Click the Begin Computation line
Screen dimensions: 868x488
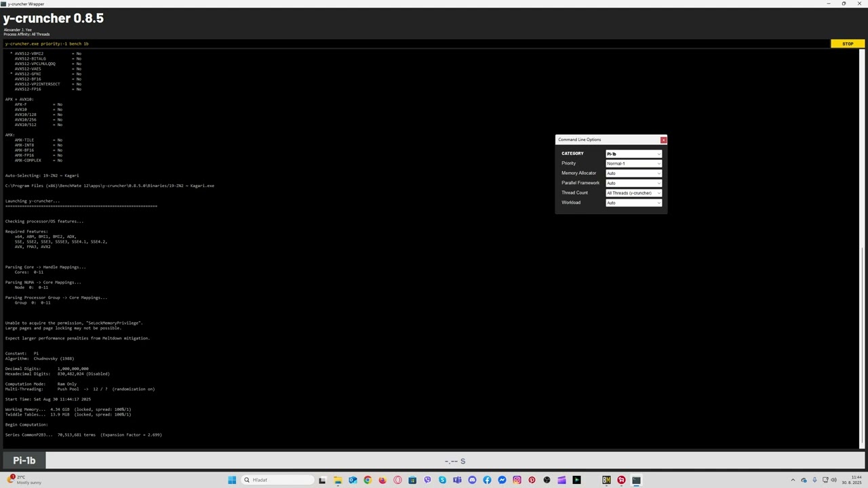(26, 424)
